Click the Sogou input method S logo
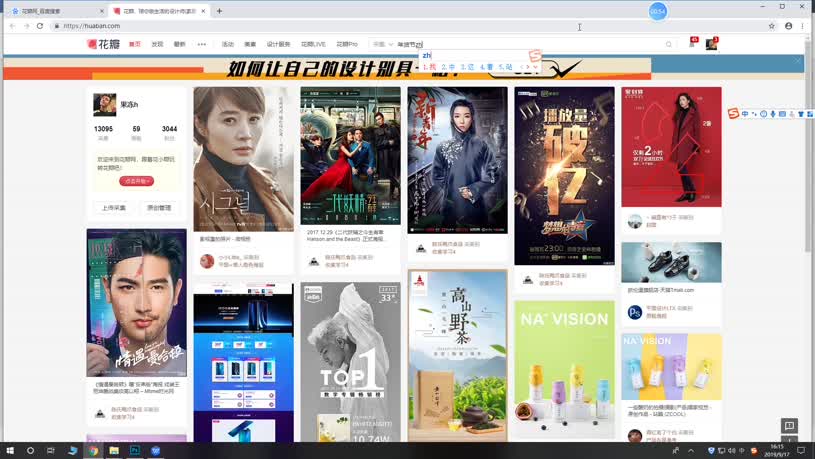Image resolution: width=815 pixels, height=459 pixels. pyautogui.click(x=733, y=113)
